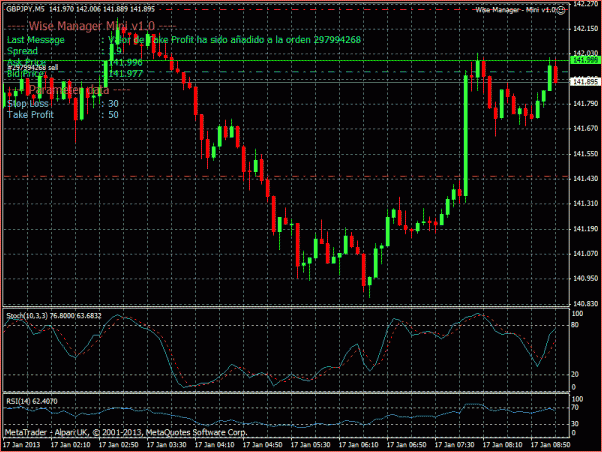Click the RSI(14) 62.4070 indicator label
The width and height of the screenshot is (602, 452).
coord(32,401)
